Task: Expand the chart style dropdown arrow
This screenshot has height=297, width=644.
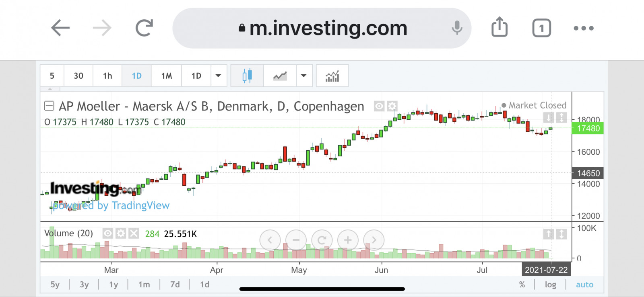Action: click(304, 76)
